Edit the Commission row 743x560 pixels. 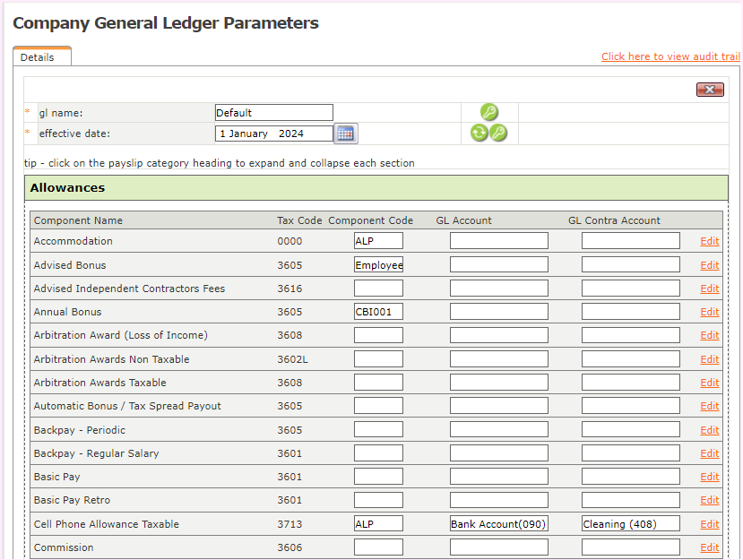[x=709, y=547]
